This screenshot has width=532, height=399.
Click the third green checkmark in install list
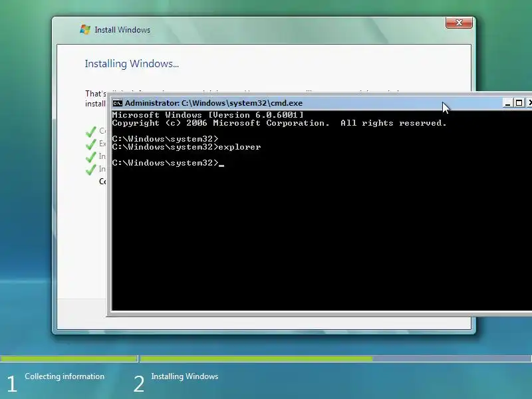[x=91, y=157]
